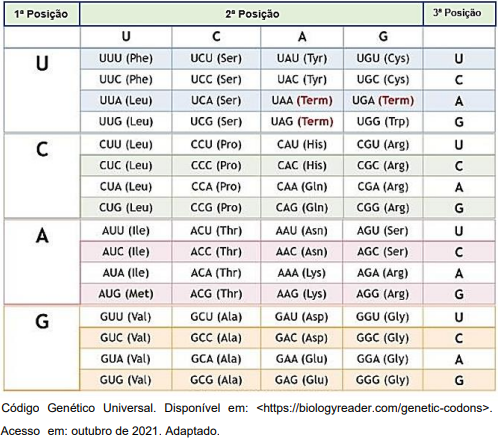Click the GGG (Gly) codon cell

click(x=383, y=380)
